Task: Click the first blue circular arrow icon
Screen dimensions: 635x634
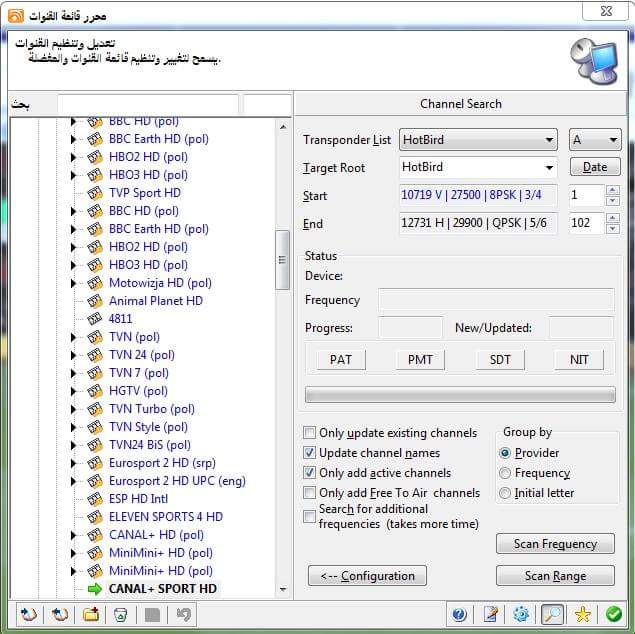Action: (29, 614)
